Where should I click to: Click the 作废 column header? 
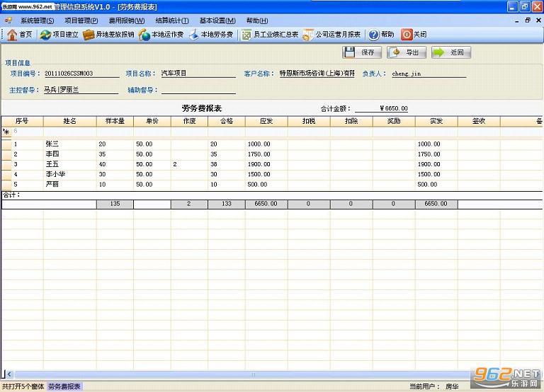[189, 121]
